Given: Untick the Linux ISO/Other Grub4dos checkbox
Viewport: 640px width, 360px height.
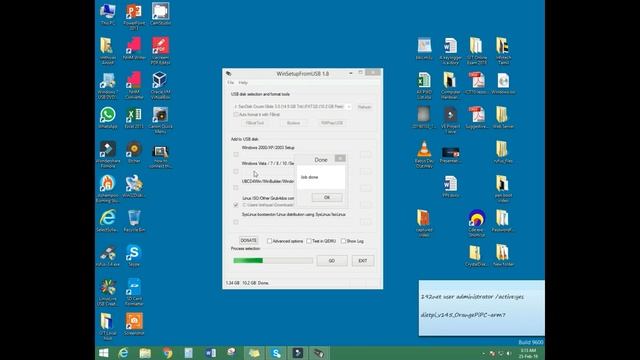Looking at the screenshot, I should tap(236, 204).
